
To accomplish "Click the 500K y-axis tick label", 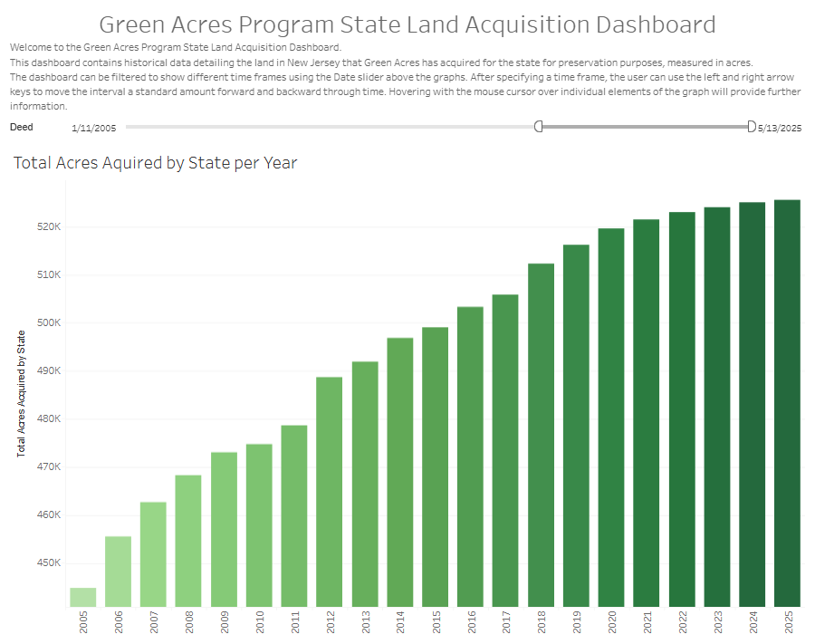I will [x=49, y=322].
